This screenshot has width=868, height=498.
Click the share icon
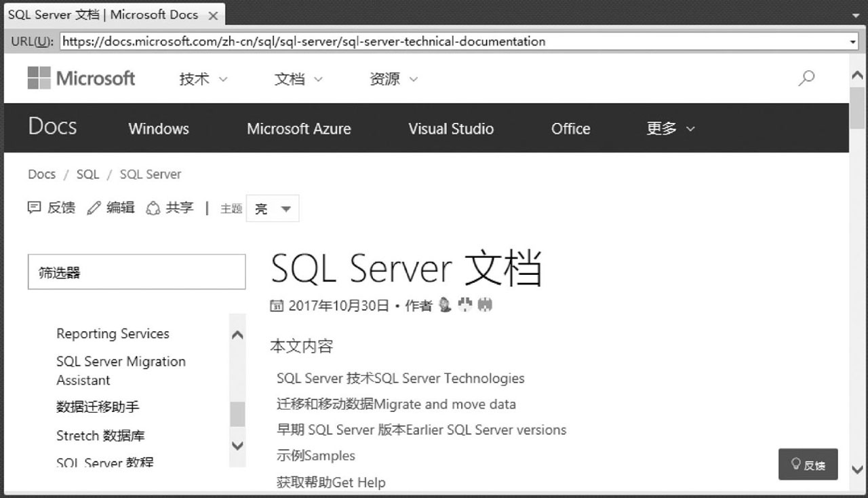click(x=154, y=208)
